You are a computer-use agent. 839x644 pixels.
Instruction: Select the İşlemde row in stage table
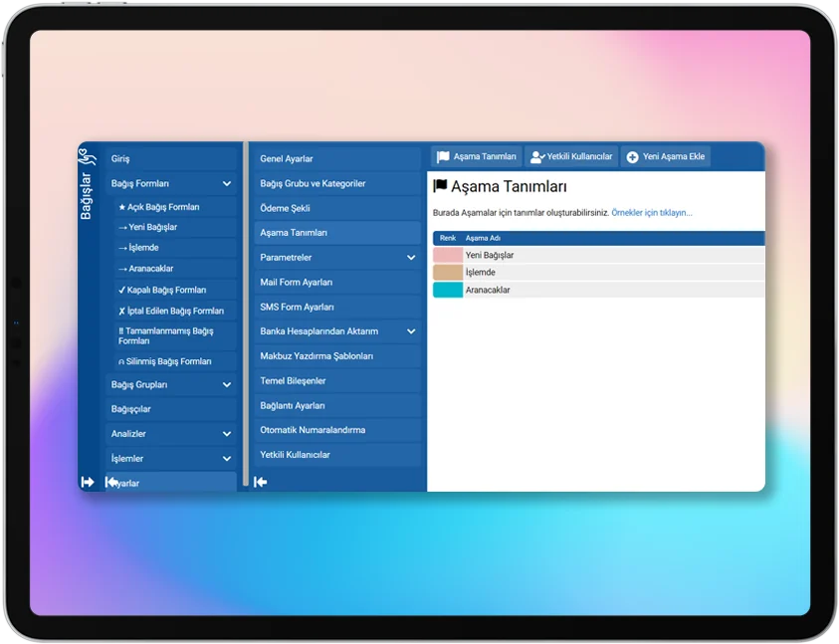[597, 273]
